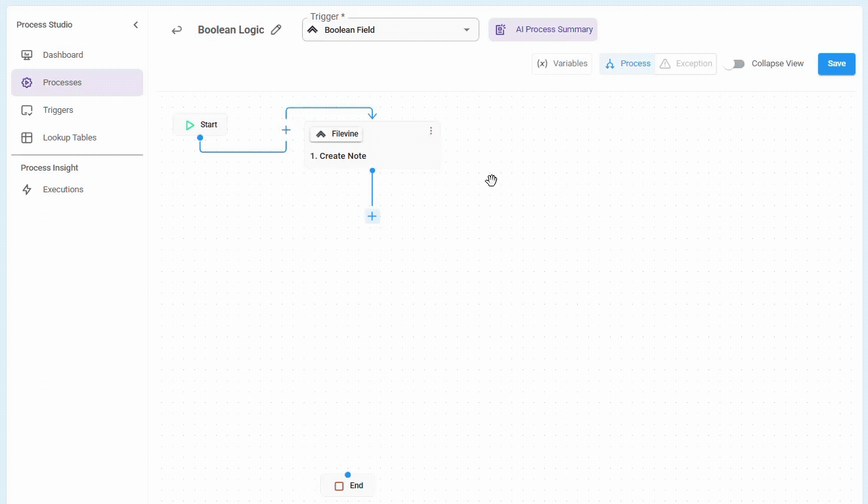The width and height of the screenshot is (868, 504).
Task: Click the Trigger dropdown arrow
Action: pyautogui.click(x=467, y=30)
